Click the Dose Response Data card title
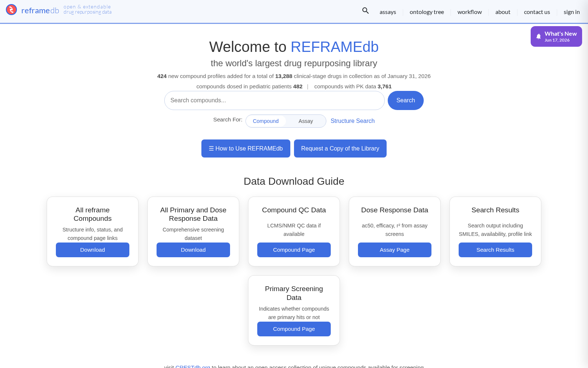 395,210
